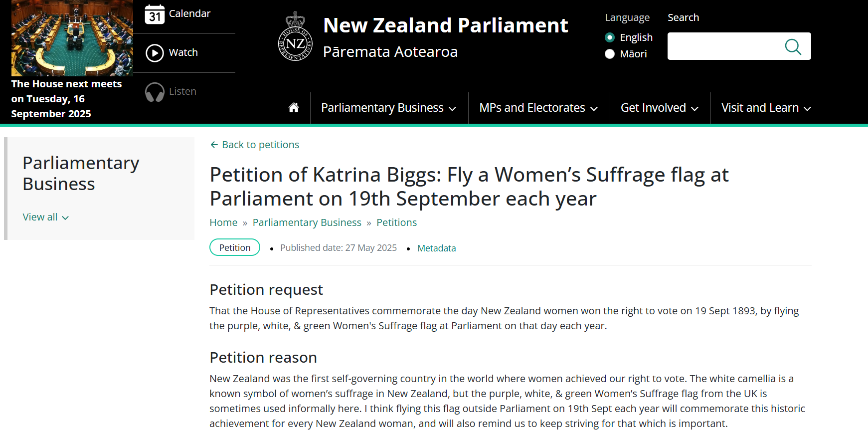Click the home icon in the navigation bar

coord(294,107)
